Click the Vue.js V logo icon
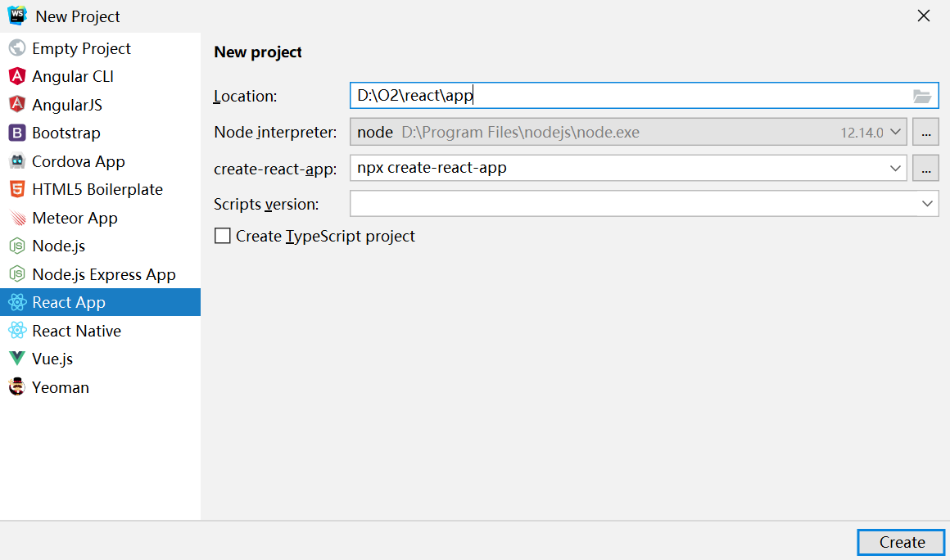Image resolution: width=950 pixels, height=560 pixels. click(x=17, y=359)
